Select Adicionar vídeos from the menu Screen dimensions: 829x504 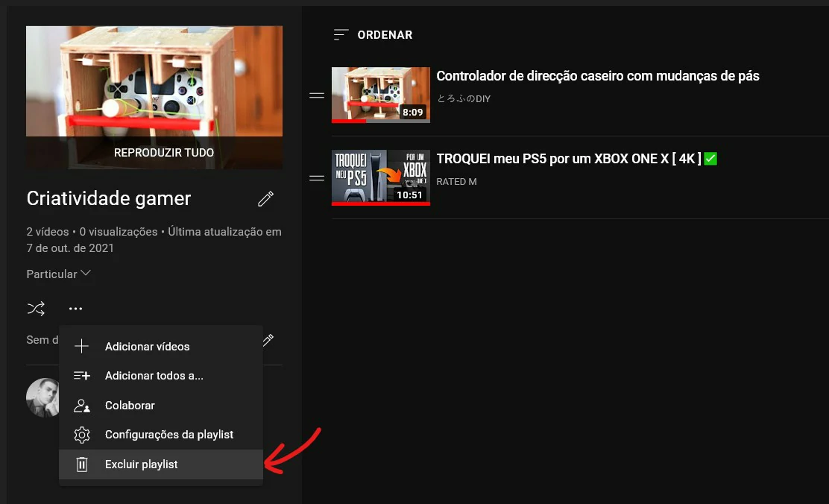click(x=161, y=347)
